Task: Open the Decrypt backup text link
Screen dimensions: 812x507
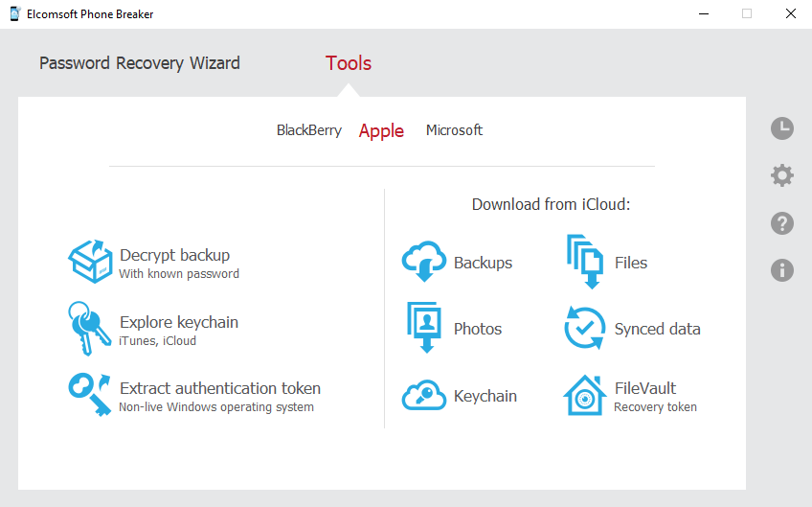Action: point(174,255)
